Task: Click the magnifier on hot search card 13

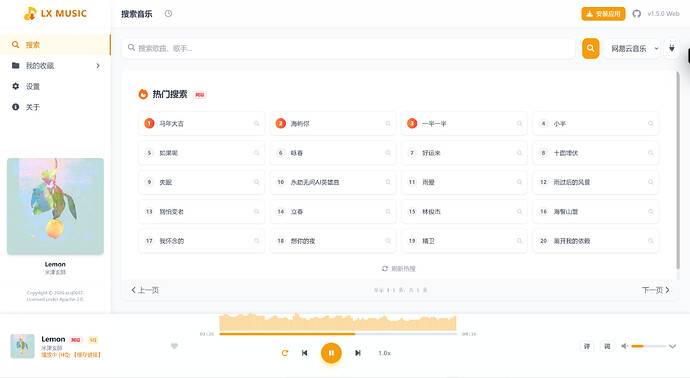Action: (x=257, y=212)
